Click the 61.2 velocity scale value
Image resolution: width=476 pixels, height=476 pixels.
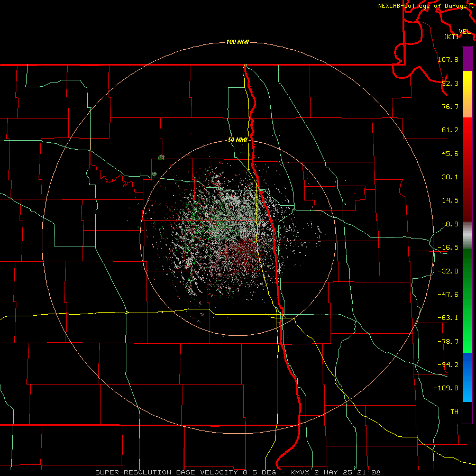pyautogui.click(x=450, y=130)
